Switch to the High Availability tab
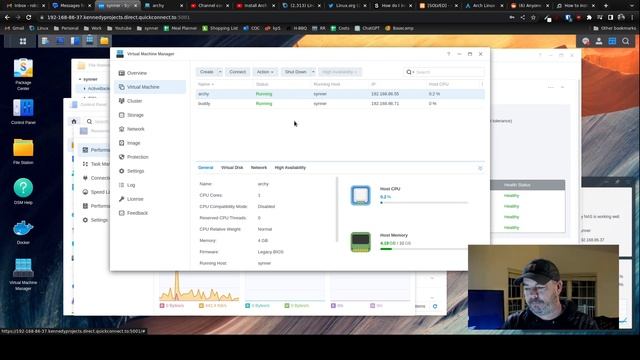The image size is (640, 360). [290, 168]
